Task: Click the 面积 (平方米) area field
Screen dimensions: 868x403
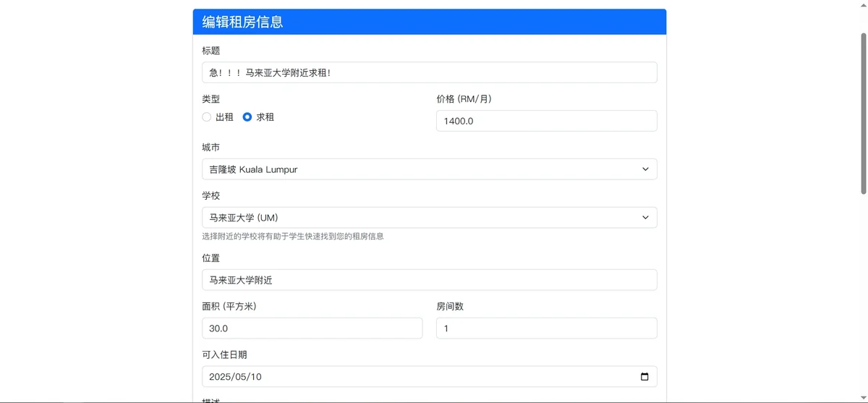Action: pyautogui.click(x=312, y=328)
